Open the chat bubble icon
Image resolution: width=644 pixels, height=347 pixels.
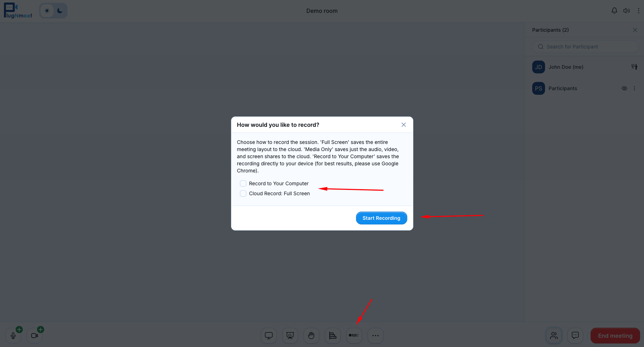click(575, 336)
